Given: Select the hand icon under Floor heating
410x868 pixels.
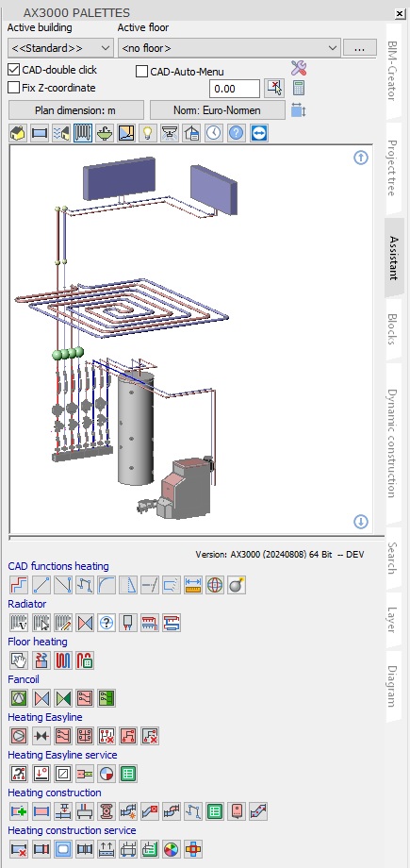Looking at the screenshot, I should coord(18,660).
